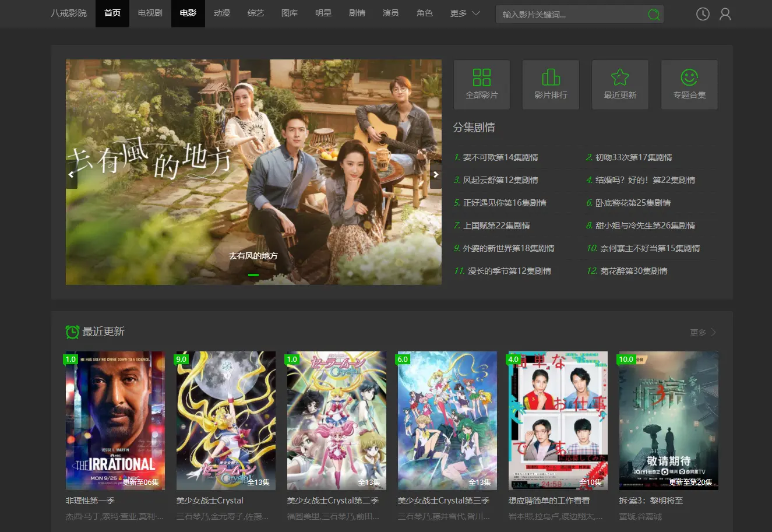Advance banner with right carousel arrow
772x532 pixels.
tap(435, 175)
